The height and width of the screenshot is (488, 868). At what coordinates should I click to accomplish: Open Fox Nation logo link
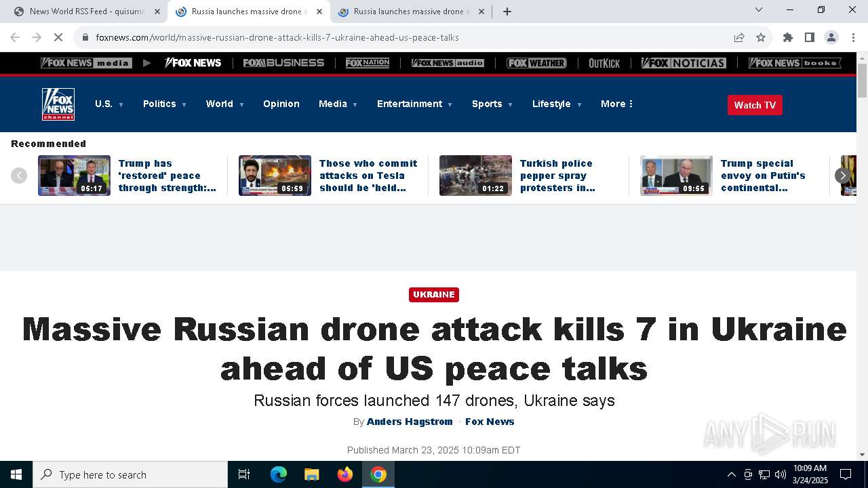coord(368,63)
